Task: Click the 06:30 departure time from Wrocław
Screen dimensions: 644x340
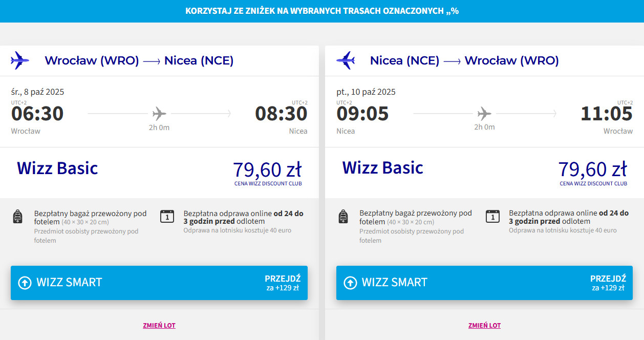Action: [x=37, y=114]
